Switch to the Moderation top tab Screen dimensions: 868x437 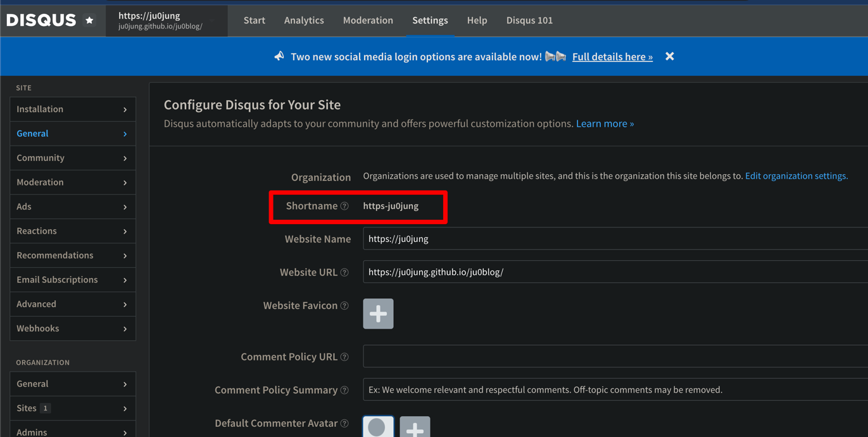pos(368,20)
